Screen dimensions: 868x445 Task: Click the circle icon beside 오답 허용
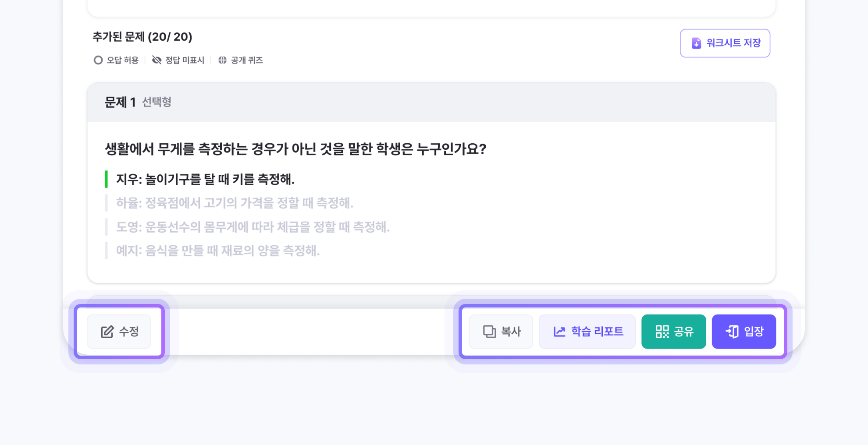point(98,60)
